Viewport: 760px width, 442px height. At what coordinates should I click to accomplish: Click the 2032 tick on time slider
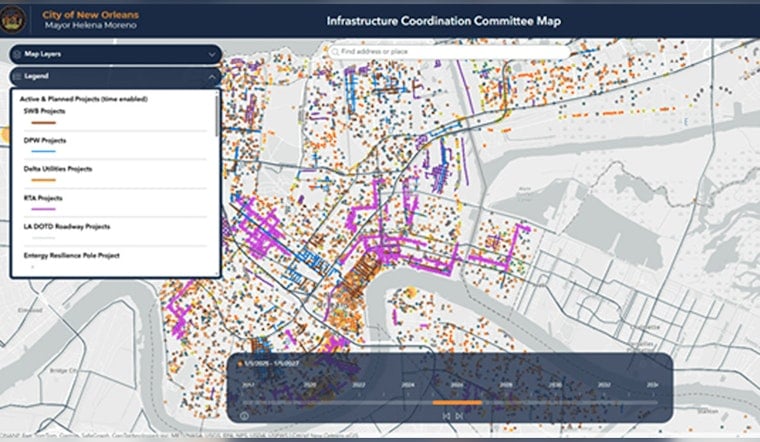pos(604,385)
